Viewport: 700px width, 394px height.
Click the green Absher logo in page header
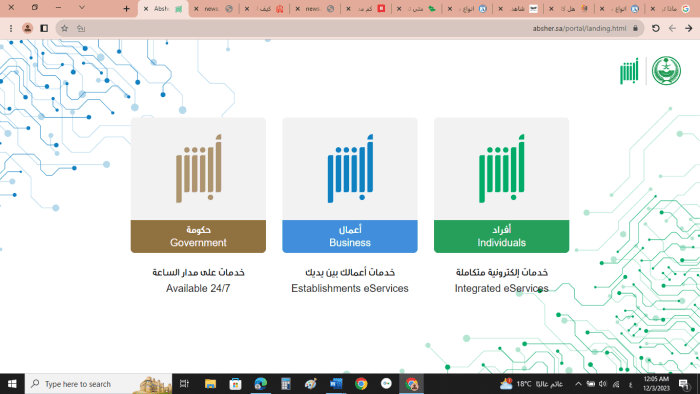(x=629, y=71)
